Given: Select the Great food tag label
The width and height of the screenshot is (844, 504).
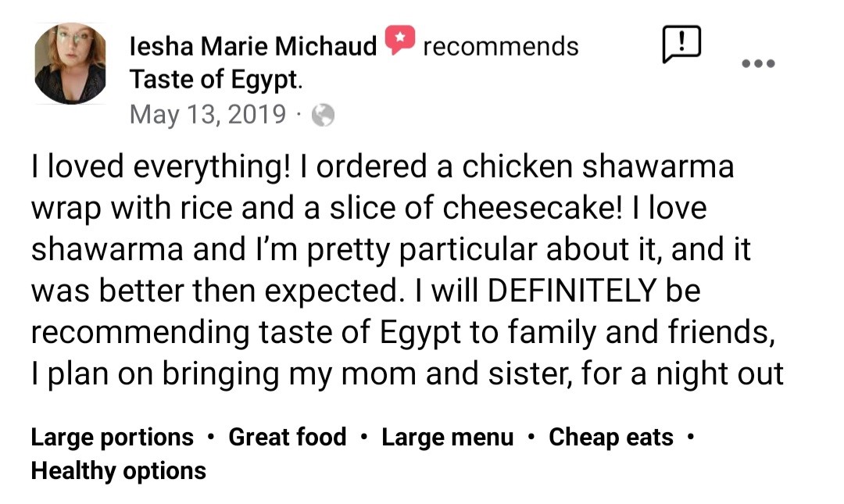Looking at the screenshot, I should (286, 437).
